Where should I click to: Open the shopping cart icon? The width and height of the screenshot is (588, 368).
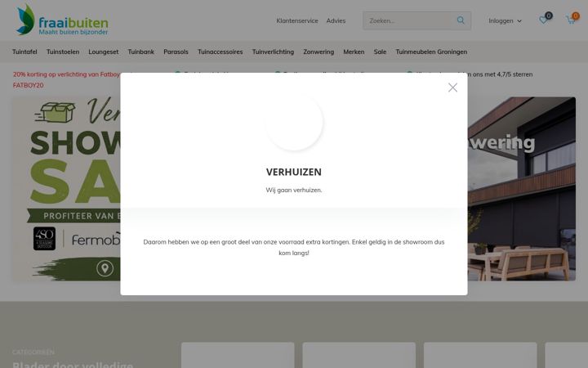click(x=571, y=20)
